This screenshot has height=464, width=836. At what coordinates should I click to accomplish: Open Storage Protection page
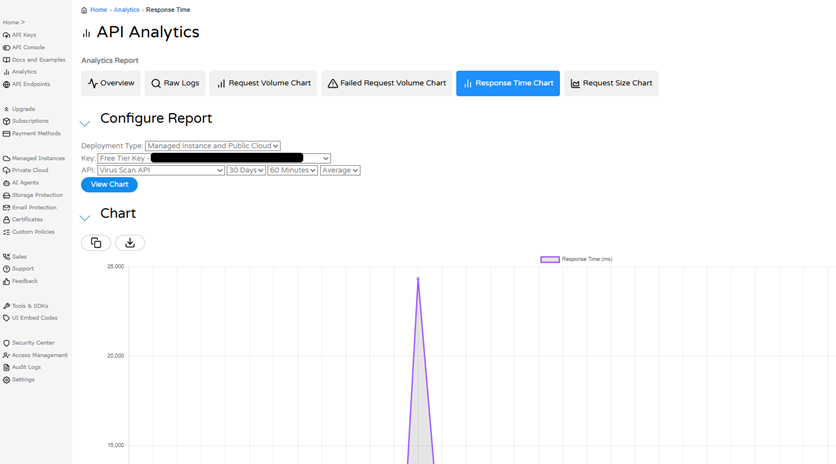[33, 195]
